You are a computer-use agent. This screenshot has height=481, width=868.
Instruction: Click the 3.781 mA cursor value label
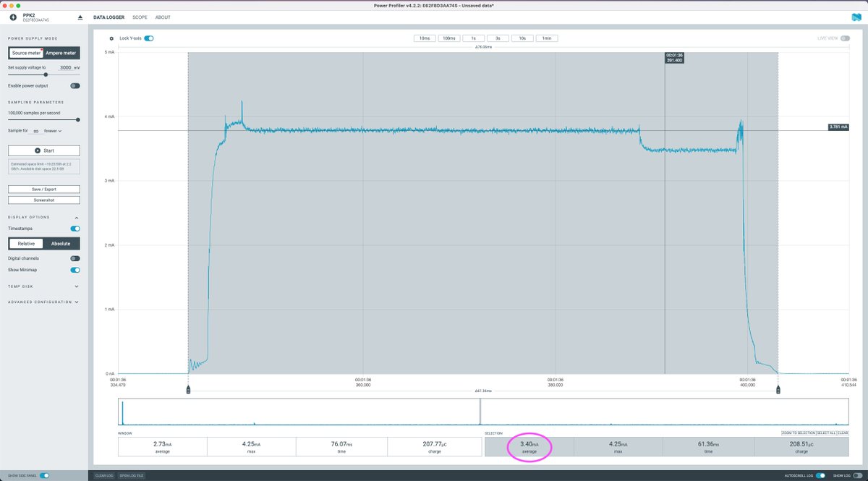pos(838,127)
